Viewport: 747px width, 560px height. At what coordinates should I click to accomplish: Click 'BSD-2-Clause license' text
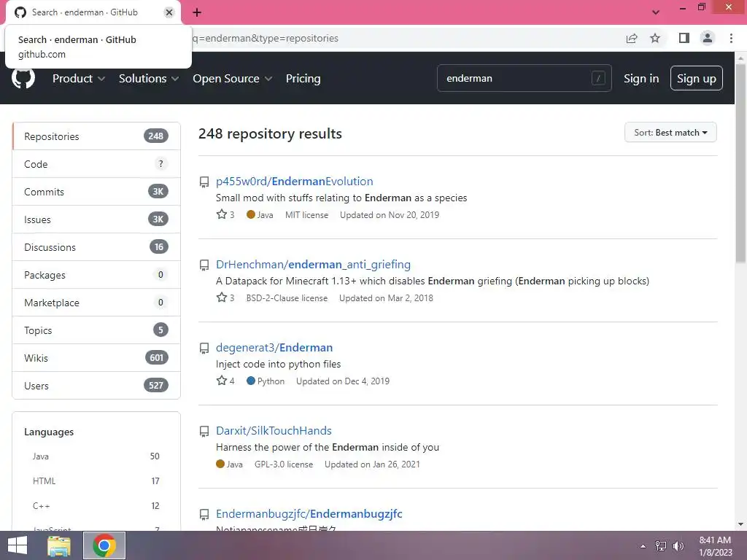pos(287,298)
